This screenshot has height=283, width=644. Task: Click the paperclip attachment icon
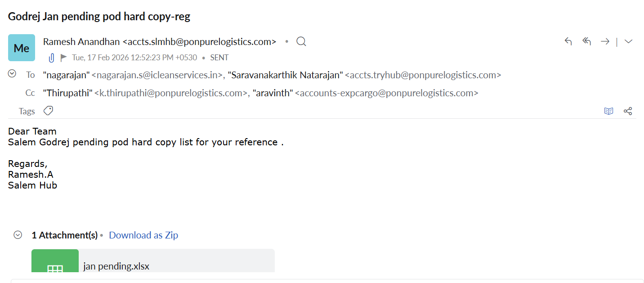click(x=51, y=58)
